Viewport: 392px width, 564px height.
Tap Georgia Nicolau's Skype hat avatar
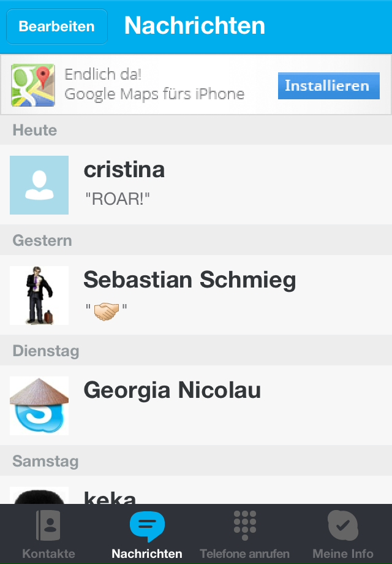(x=39, y=406)
